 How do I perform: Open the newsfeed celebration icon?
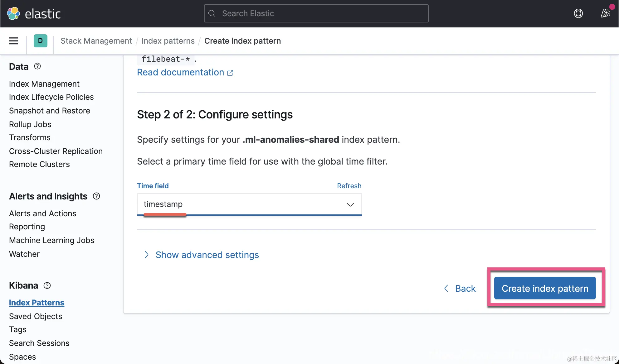pos(605,13)
